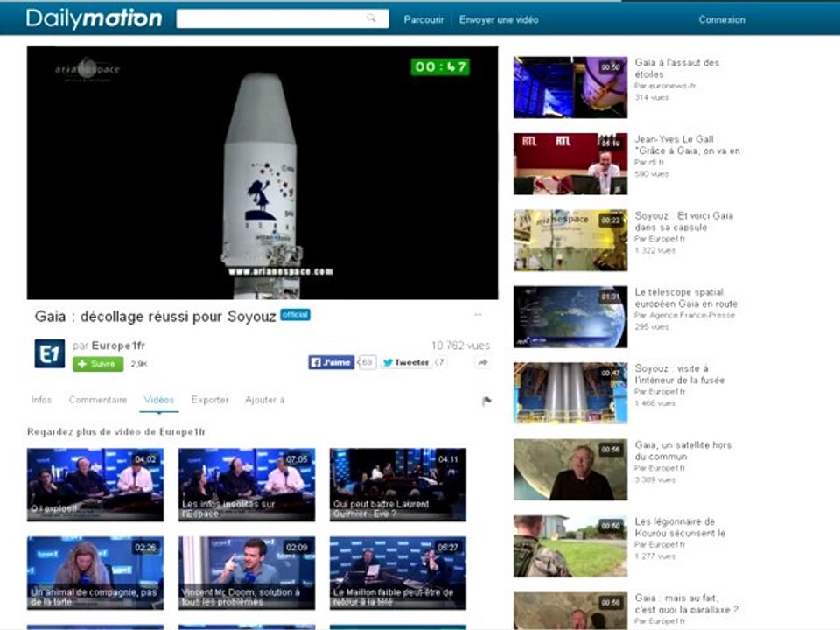Click the main video title text

pyautogui.click(x=156, y=317)
